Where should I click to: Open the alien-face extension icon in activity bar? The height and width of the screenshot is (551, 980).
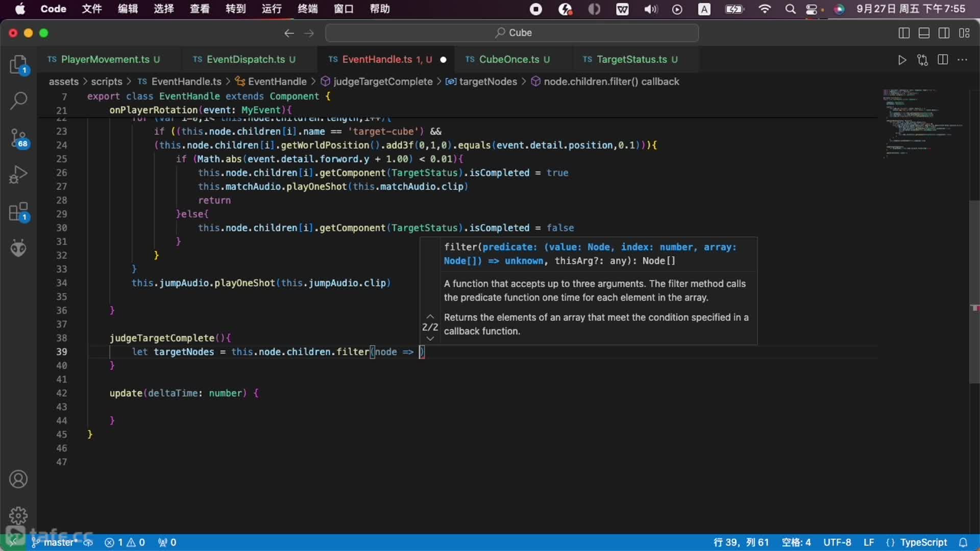tap(18, 248)
